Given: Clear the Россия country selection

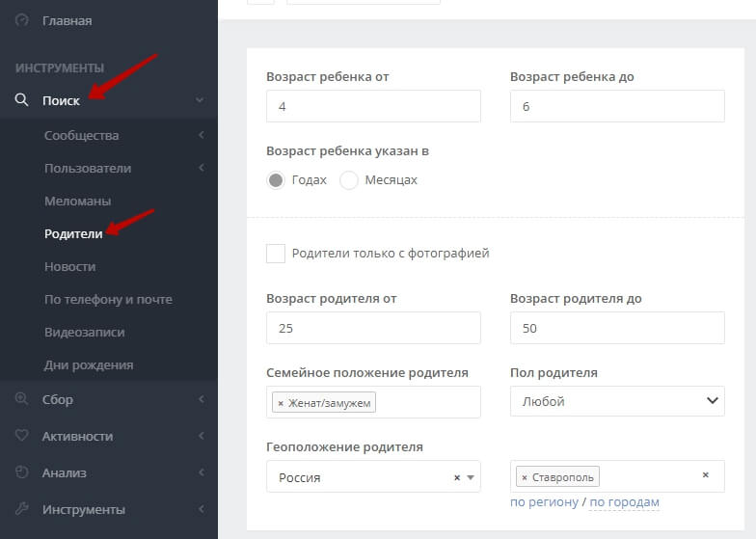Looking at the screenshot, I should pyautogui.click(x=457, y=477).
